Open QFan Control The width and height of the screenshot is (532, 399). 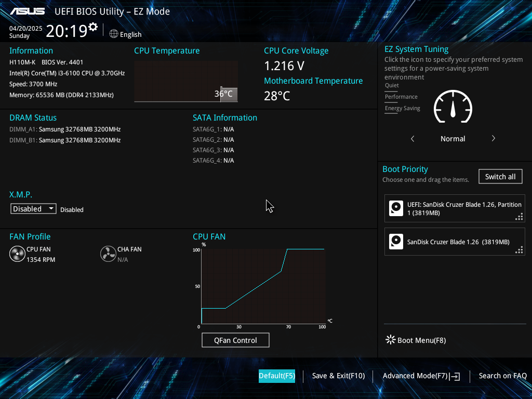click(235, 340)
